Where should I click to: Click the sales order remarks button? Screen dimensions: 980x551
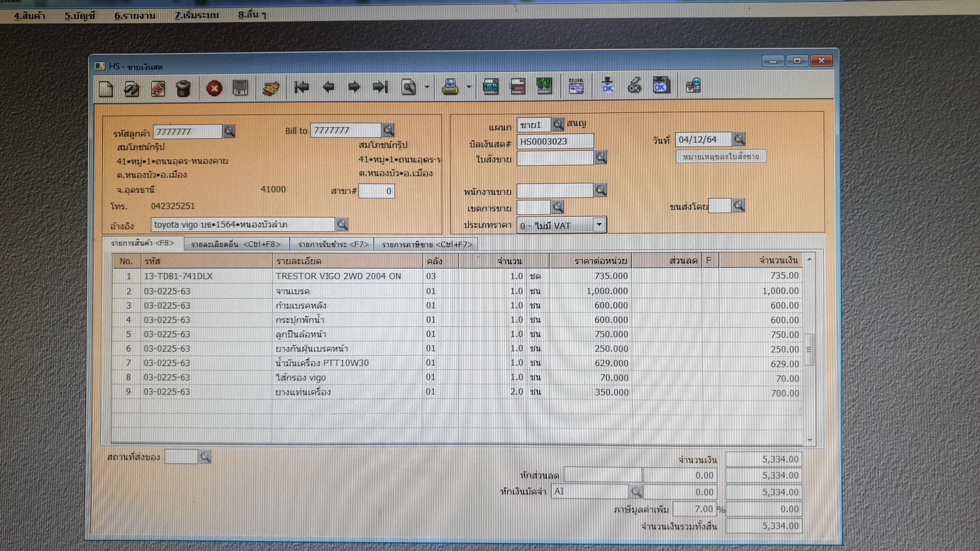point(720,157)
